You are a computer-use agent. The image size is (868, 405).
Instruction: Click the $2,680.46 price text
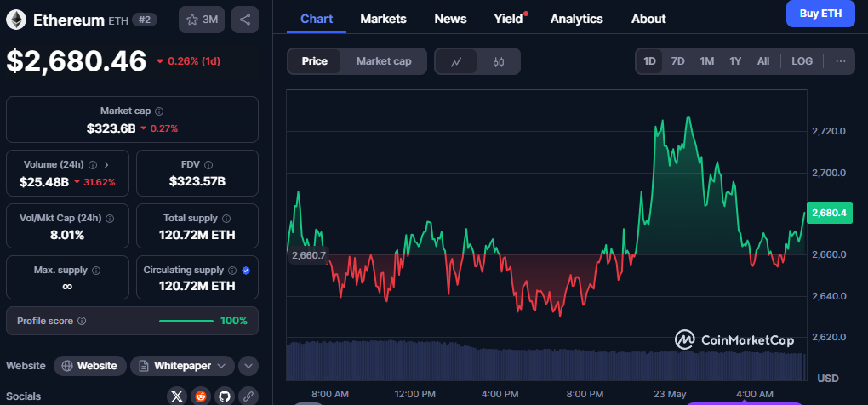pyautogui.click(x=77, y=61)
